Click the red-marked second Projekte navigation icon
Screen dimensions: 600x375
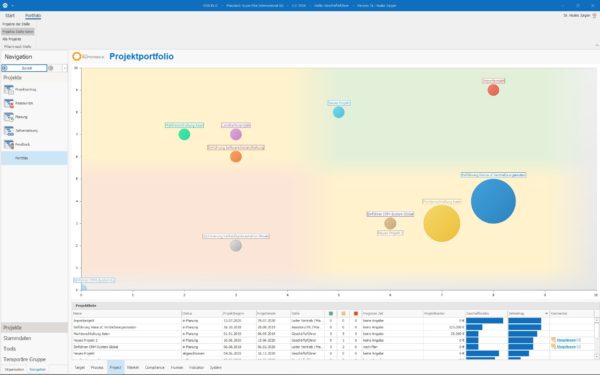(9, 103)
